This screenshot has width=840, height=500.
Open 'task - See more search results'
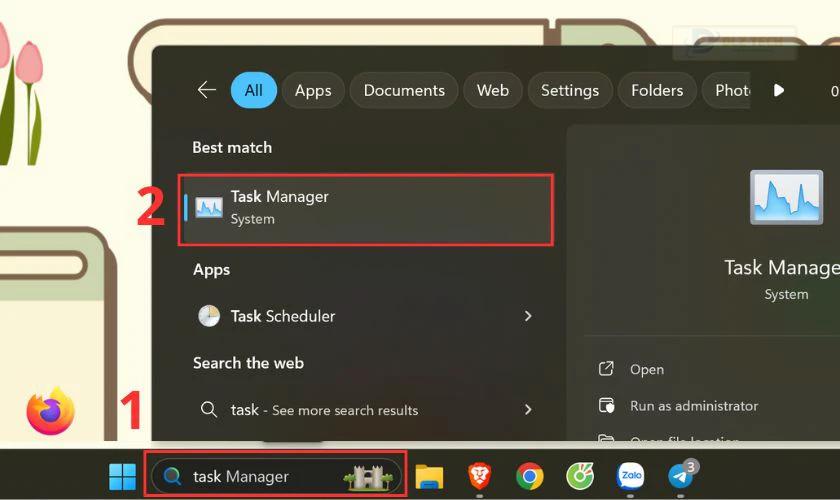[366, 410]
